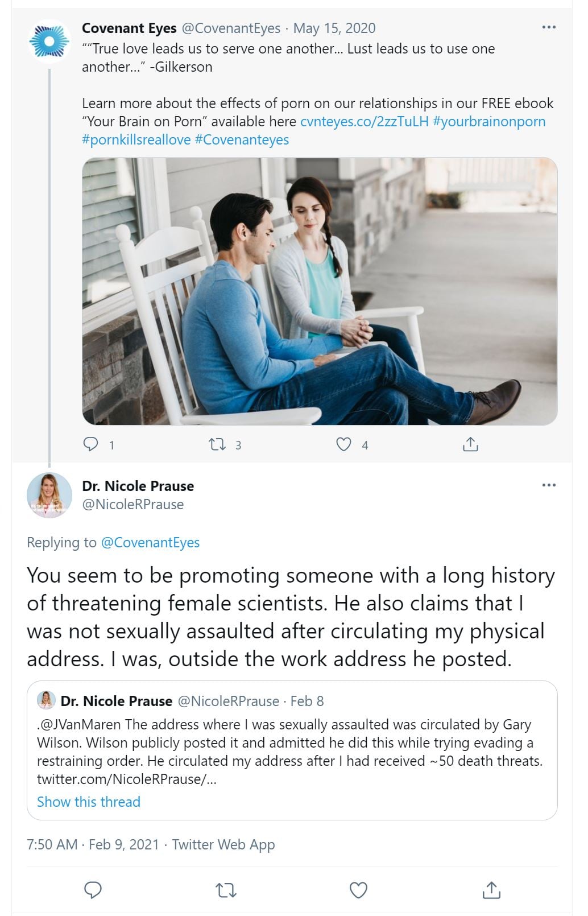Reply to Dr. Nicole Prause's tweet
The width and height of the screenshot is (588, 916).
93,890
